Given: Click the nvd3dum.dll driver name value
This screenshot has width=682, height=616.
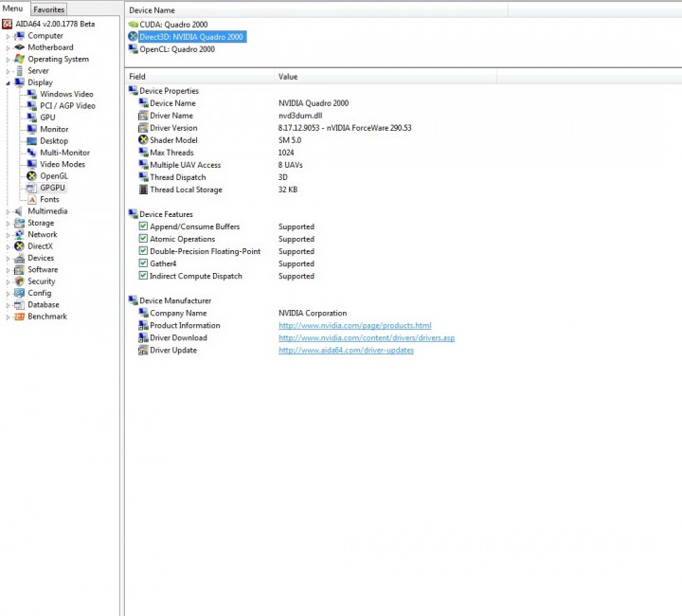Looking at the screenshot, I should pyautogui.click(x=300, y=116).
